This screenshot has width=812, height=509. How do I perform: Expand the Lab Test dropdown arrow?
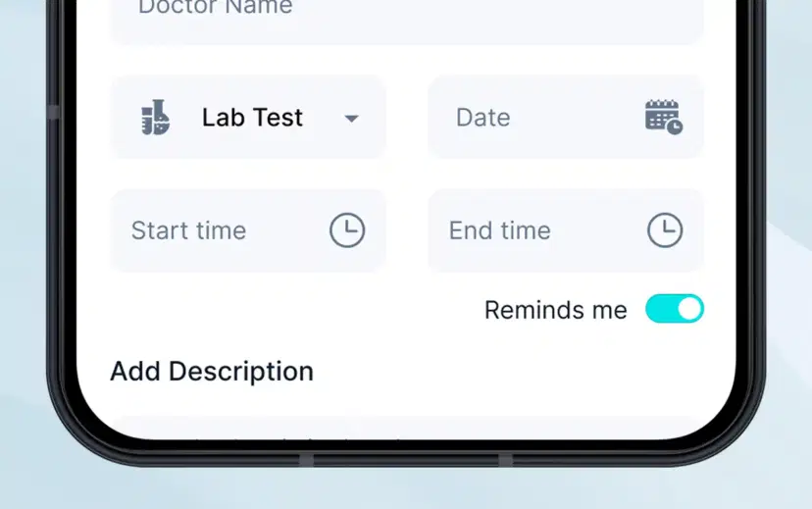click(351, 119)
